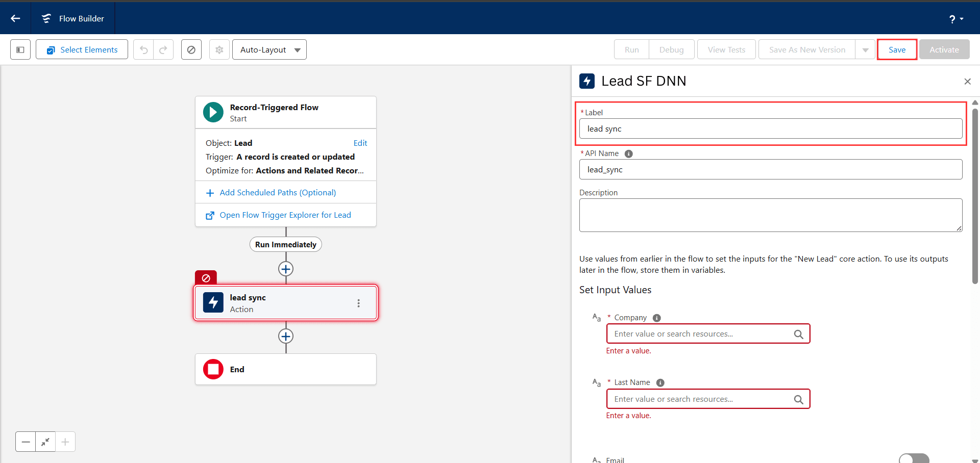980x463 pixels.
Task: Close the Lead SF DNN panel
Action: pyautogui.click(x=967, y=82)
